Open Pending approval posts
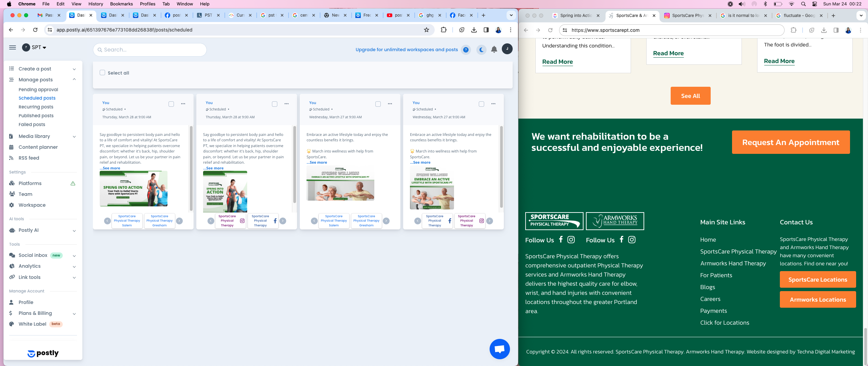 [38, 89]
